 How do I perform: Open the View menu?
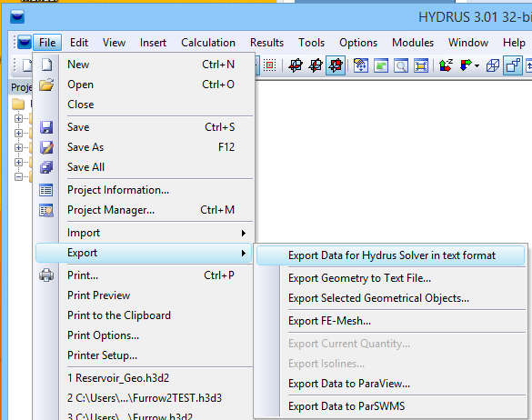(114, 43)
